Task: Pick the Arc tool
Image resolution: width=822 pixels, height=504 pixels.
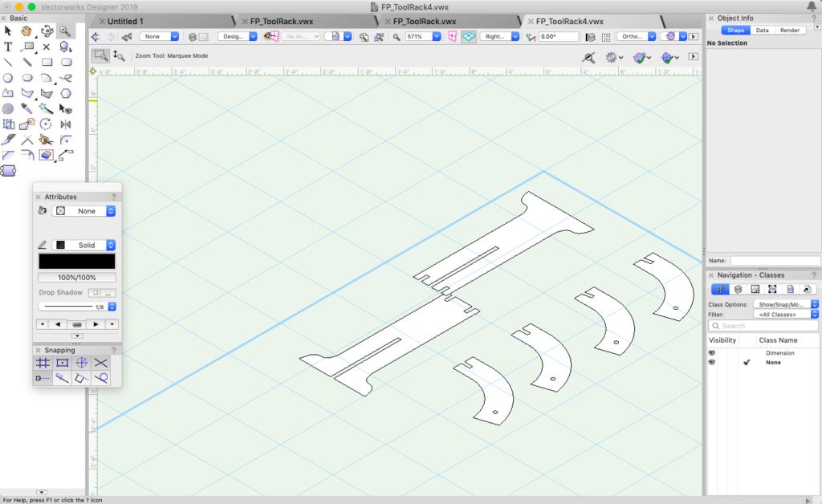Action: (47, 78)
